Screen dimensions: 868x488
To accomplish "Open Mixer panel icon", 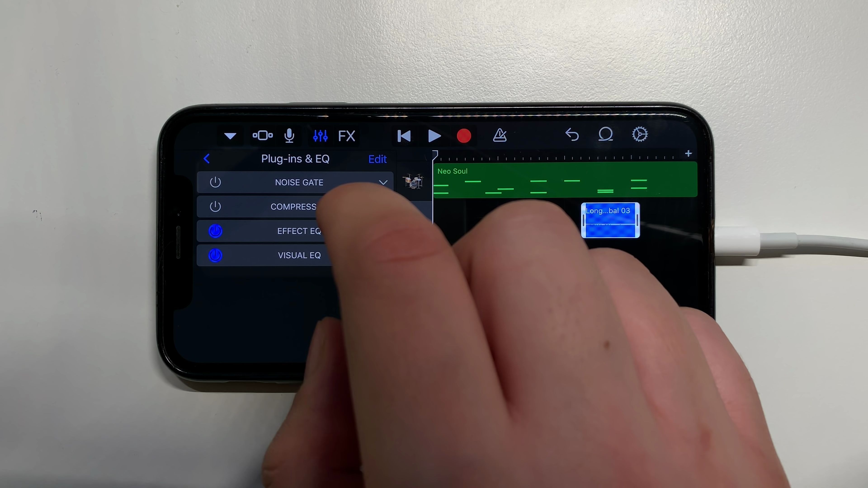I will (320, 135).
